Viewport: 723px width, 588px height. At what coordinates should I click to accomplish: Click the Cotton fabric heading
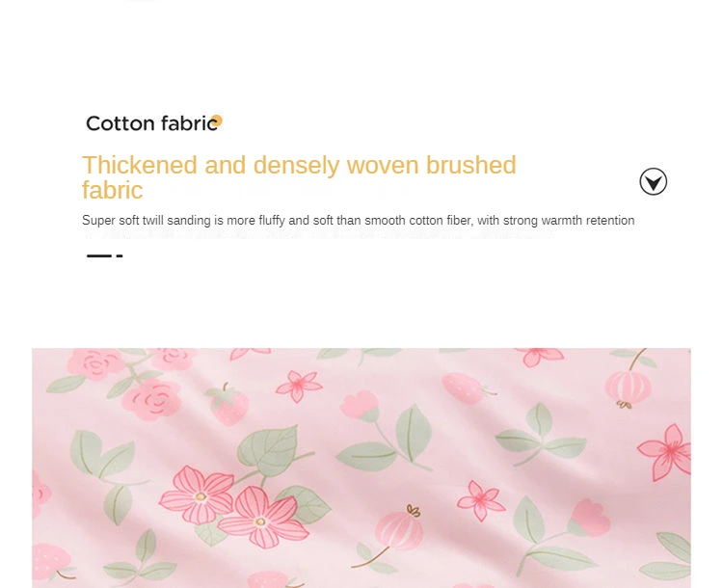tap(151, 123)
